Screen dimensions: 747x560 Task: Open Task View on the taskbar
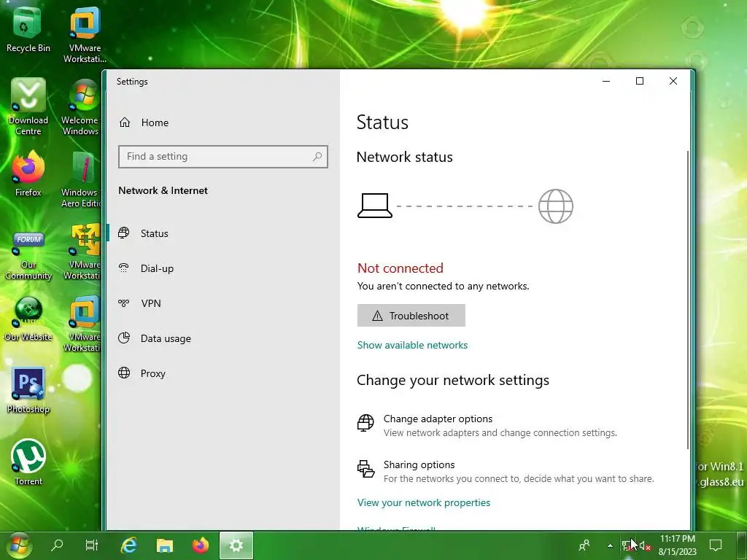click(91, 545)
